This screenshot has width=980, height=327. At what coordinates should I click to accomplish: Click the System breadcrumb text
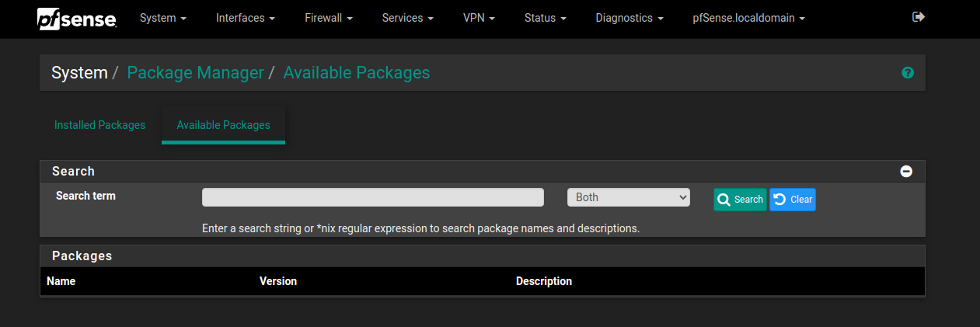pos(79,73)
